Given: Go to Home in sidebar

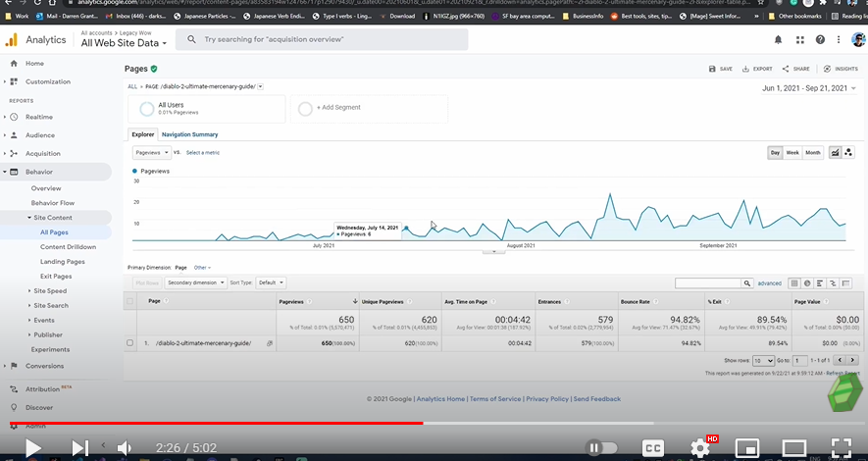Looking at the screenshot, I should click(34, 64).
